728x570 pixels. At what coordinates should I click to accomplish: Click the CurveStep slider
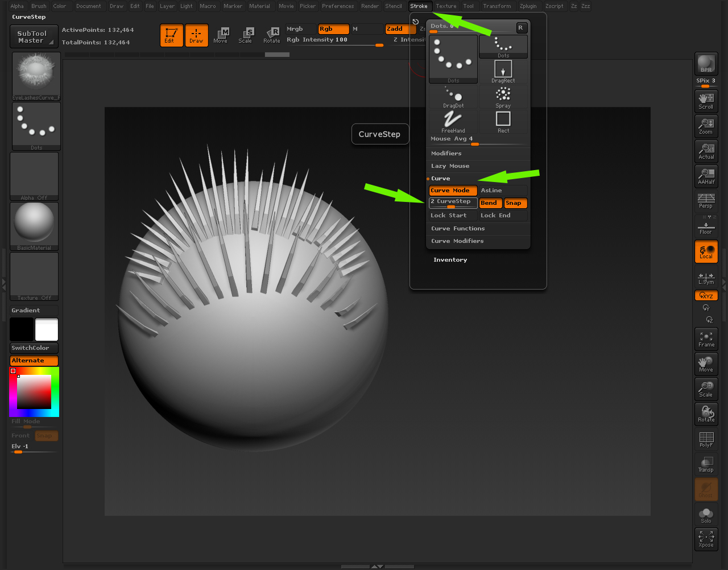(x=453, y=203)
